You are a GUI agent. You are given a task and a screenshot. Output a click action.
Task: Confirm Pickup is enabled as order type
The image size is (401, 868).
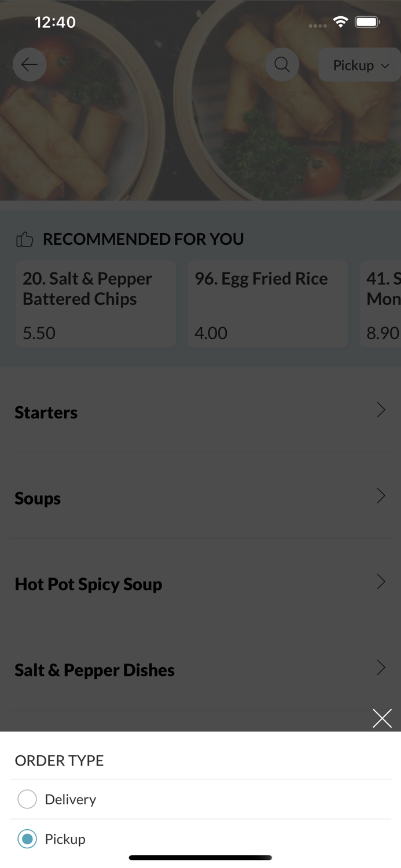pos(64,838)
